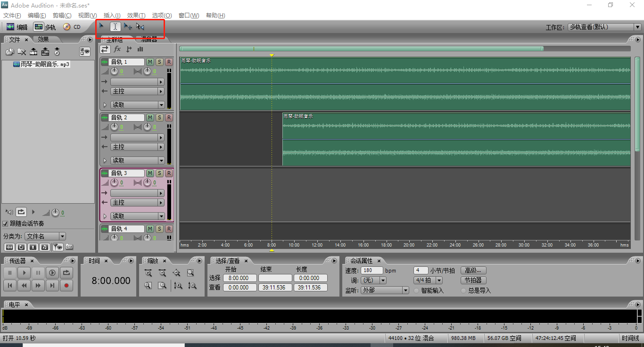The image size is (644, 347).
Task: Click Zoom In Vertically icon
Action: tap(178, 285)
